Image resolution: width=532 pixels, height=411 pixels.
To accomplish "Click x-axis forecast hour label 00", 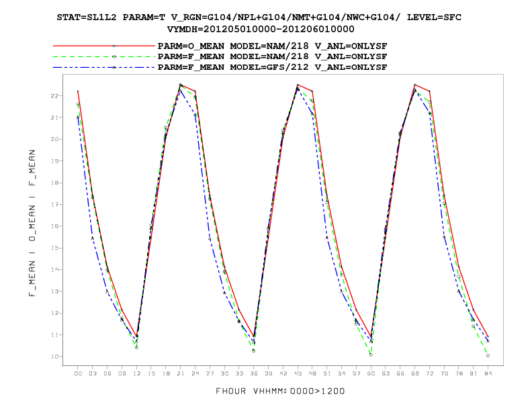I will point(78,373).
